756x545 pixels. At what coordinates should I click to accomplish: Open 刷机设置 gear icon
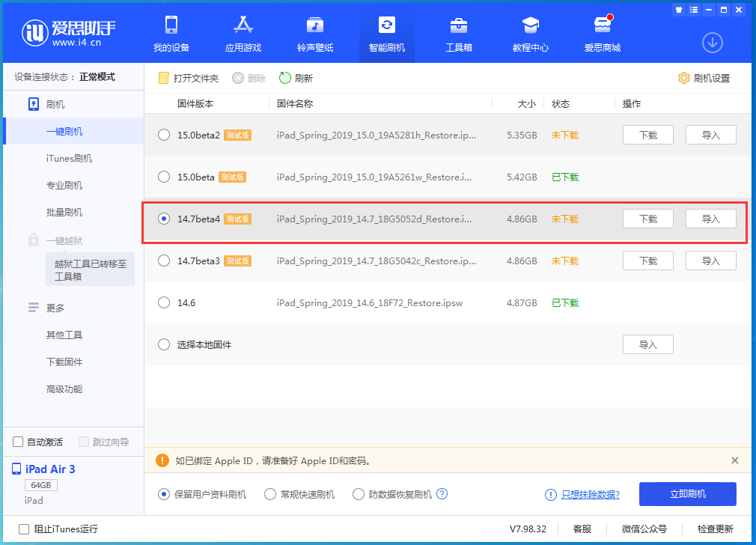683,78
